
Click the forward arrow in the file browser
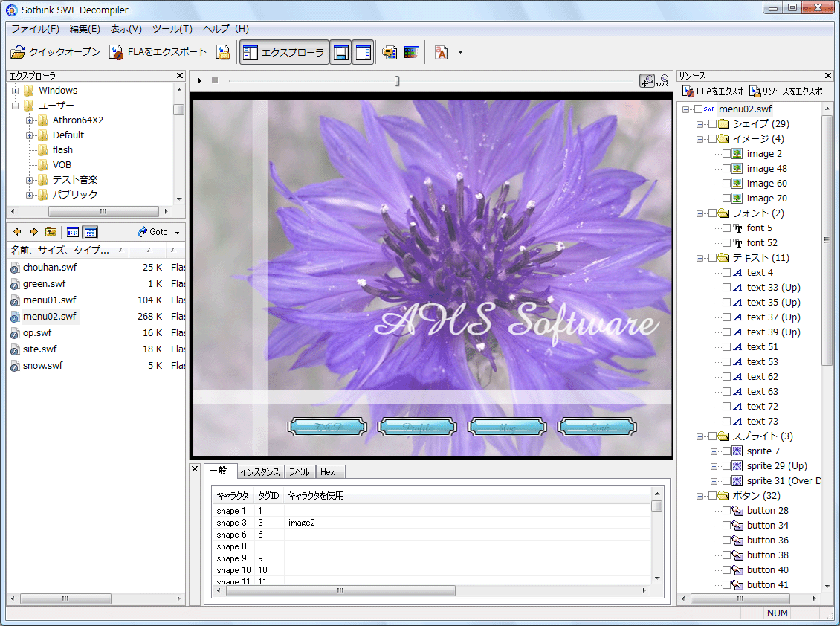coord(33,231)
